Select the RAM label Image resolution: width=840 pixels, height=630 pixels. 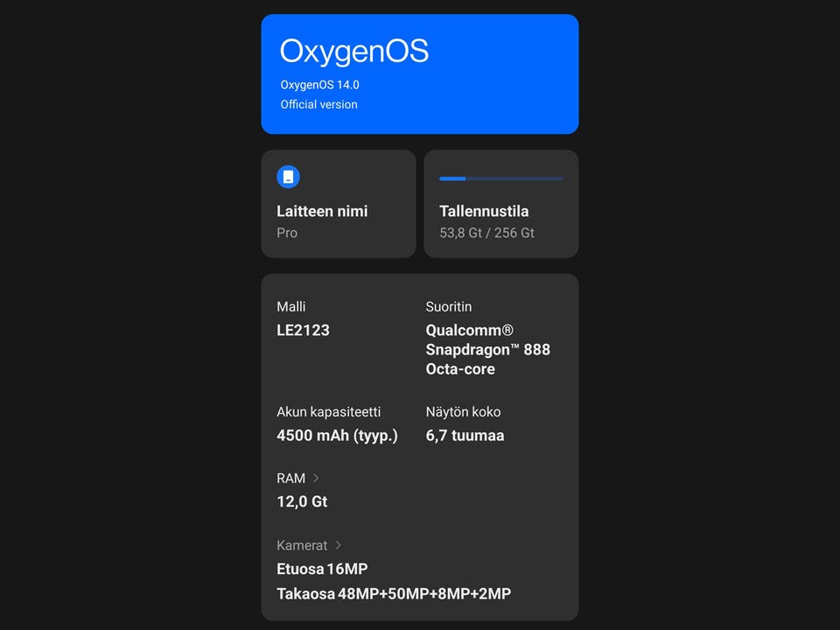tap(290, 478)
